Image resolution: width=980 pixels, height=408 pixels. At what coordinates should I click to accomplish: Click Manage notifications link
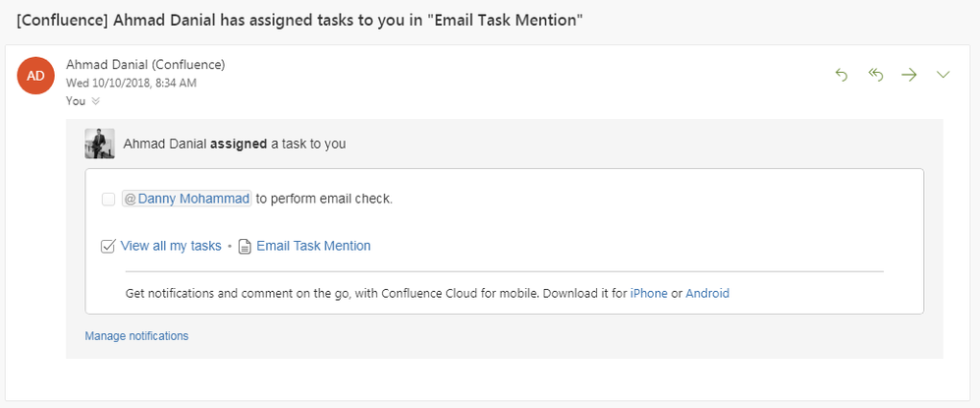tap(136, 336)
